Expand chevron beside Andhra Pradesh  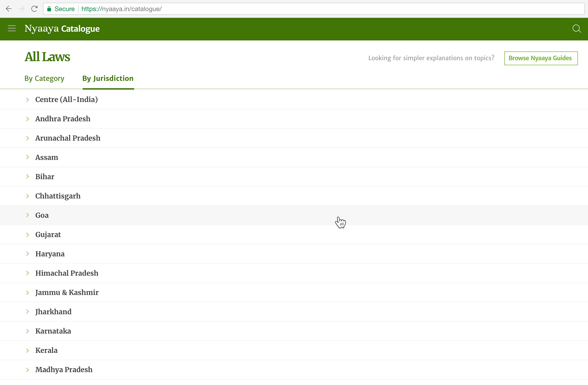(28, 119)
